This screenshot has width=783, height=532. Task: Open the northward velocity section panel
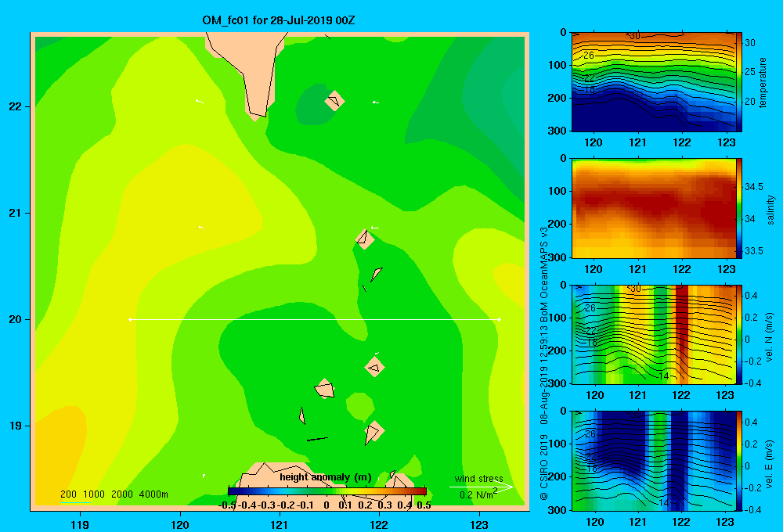pos(654,334)
